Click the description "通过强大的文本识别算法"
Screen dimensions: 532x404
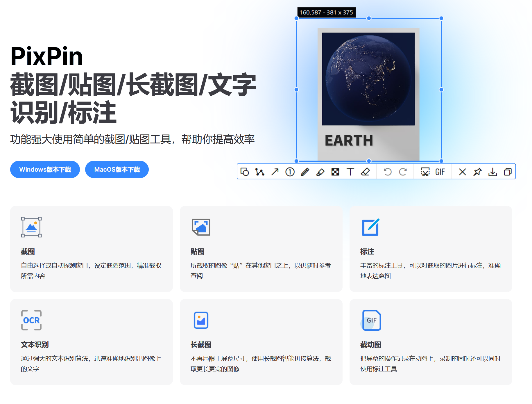coord(54,359)
